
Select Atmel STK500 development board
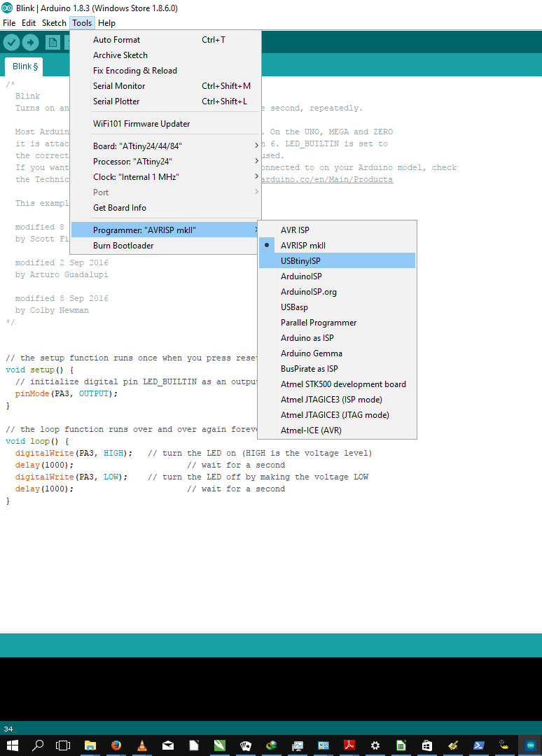click(337, 384)
